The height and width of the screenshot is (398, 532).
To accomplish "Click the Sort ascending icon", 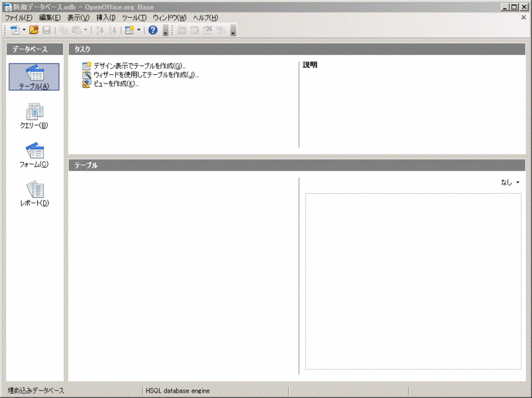I will point(100,31).
